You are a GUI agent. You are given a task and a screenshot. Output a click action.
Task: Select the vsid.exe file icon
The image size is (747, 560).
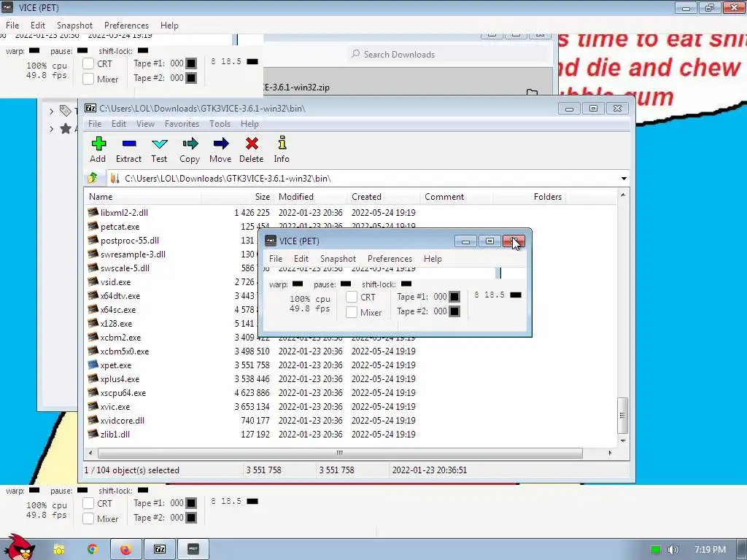point(93,282)
